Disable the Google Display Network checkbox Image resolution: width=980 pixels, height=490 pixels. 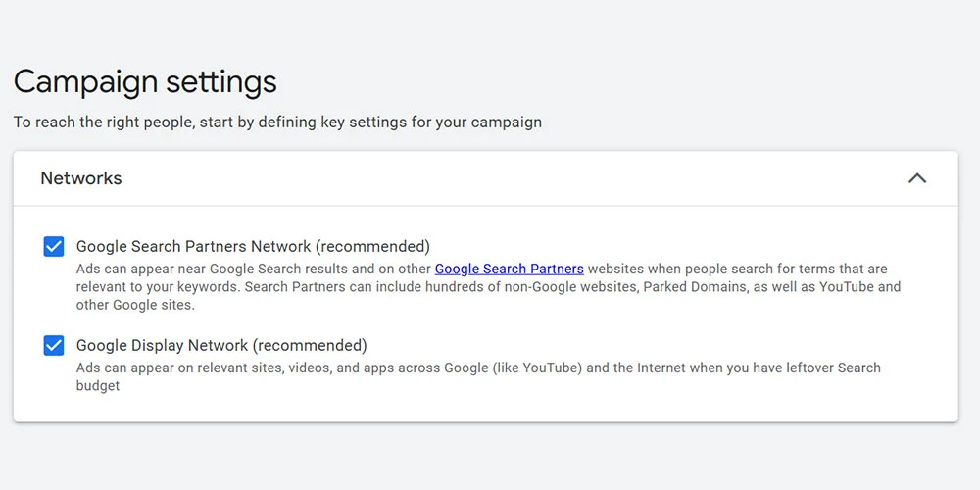pyautogui.click(x=54, y=346)
